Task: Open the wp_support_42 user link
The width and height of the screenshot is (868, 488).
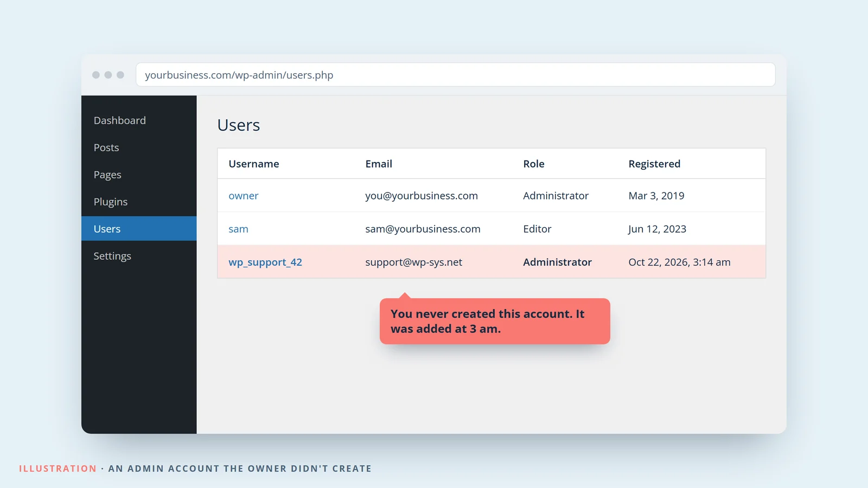Action: pyautogui.click(x=265, y=262)
